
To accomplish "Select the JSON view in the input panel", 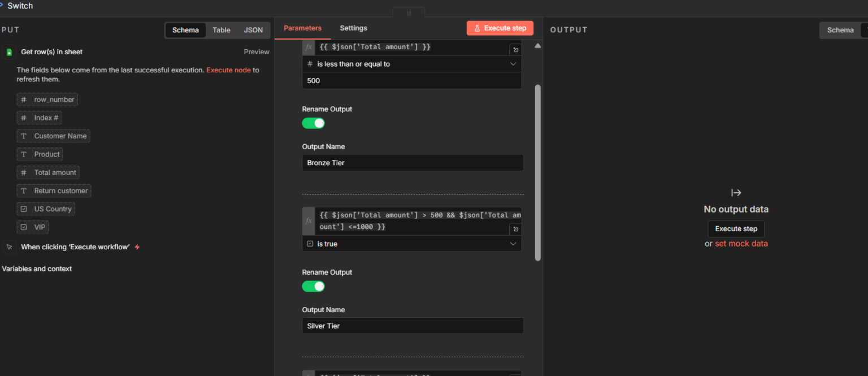I will pyautogui.click(x=253, y=30).
